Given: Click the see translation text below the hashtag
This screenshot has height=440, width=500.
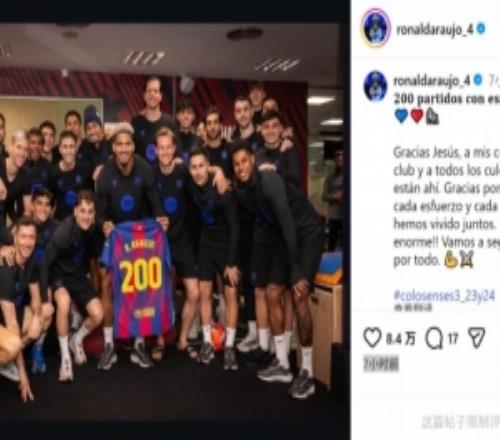Looking at the screenshot, I should tap(413, 308).
